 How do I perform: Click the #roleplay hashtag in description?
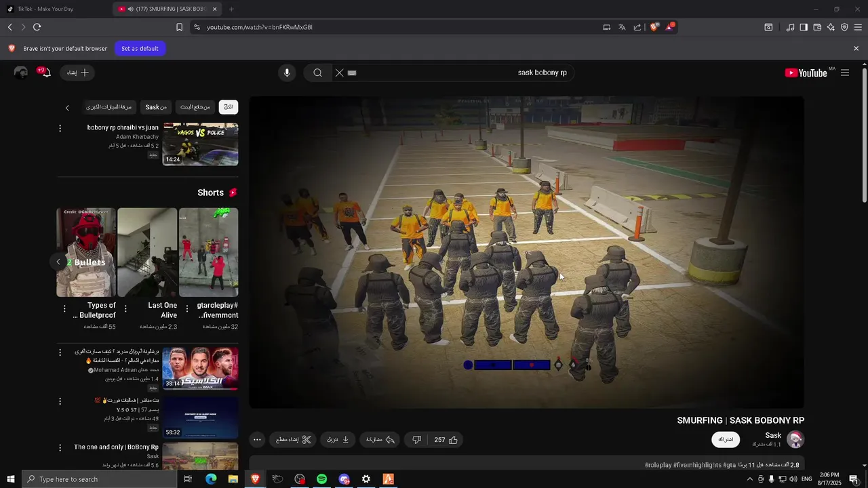(x=658, y=465)
